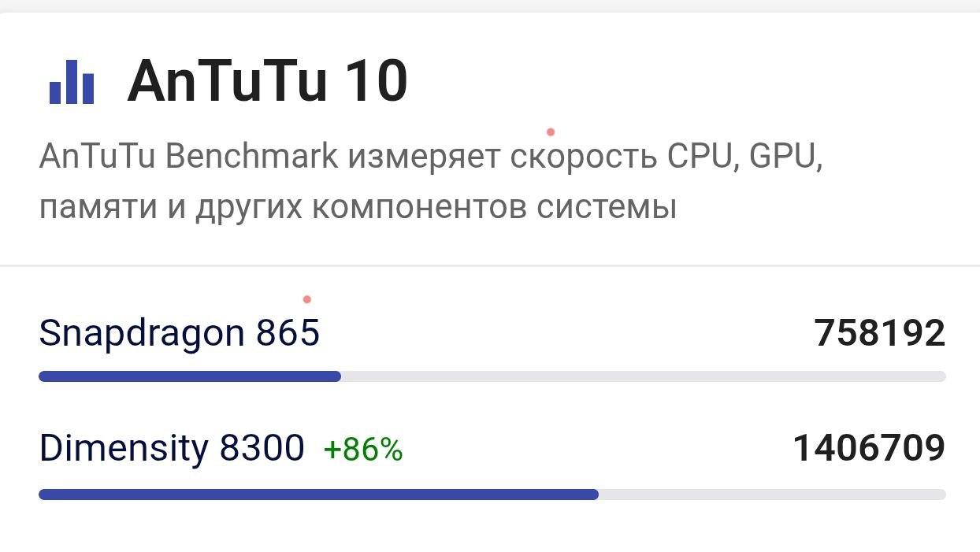Click the blue bar chart icon

pos(72,82)
